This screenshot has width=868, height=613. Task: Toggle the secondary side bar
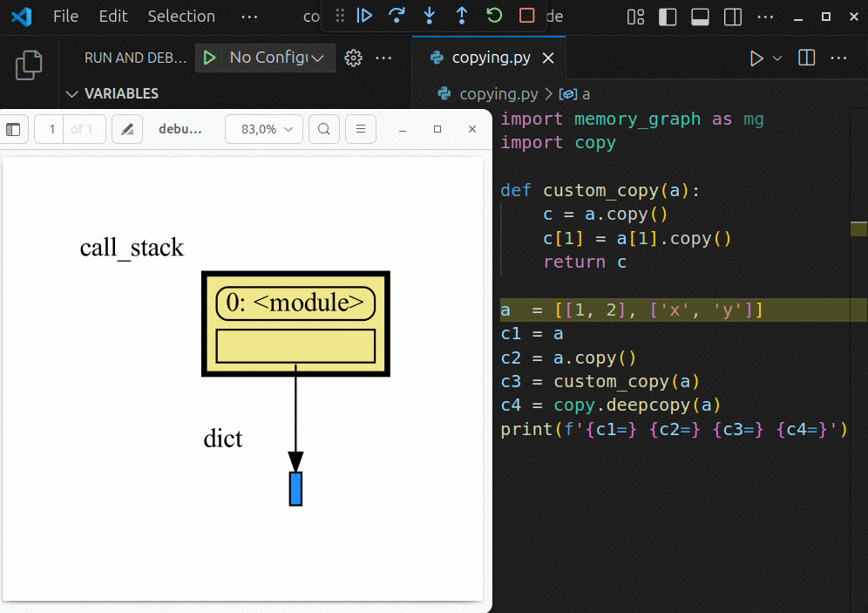(732, 16)
